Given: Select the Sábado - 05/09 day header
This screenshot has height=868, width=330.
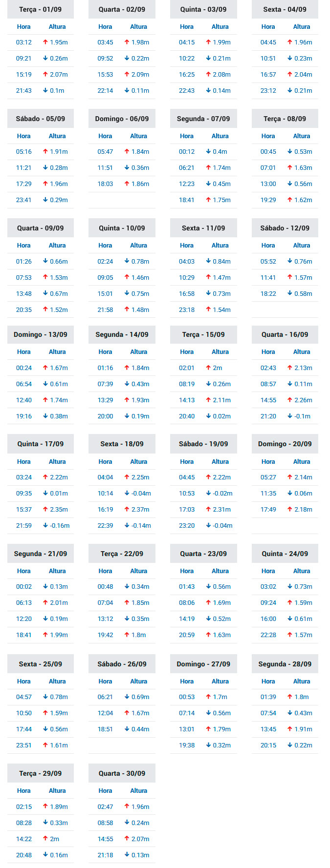Looking at the screenshot, I should tap(41, 119).
